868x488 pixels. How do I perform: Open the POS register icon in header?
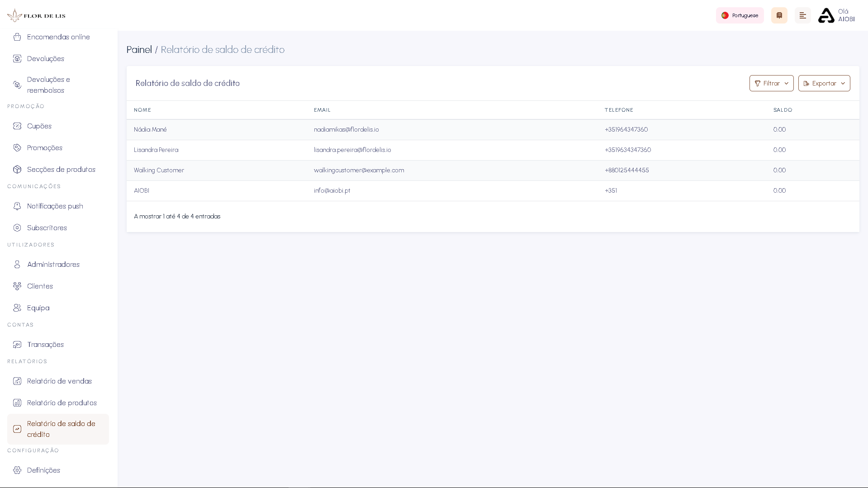coord(779,15)
